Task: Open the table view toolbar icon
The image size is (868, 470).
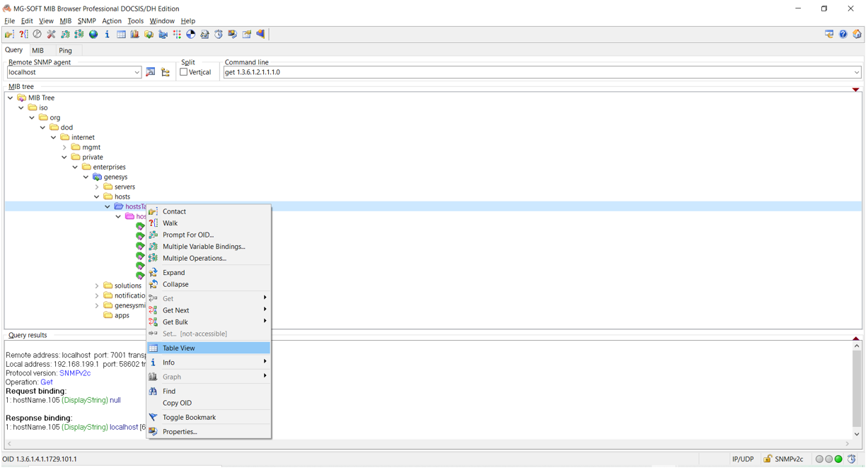Action: [x=121, y=35]
